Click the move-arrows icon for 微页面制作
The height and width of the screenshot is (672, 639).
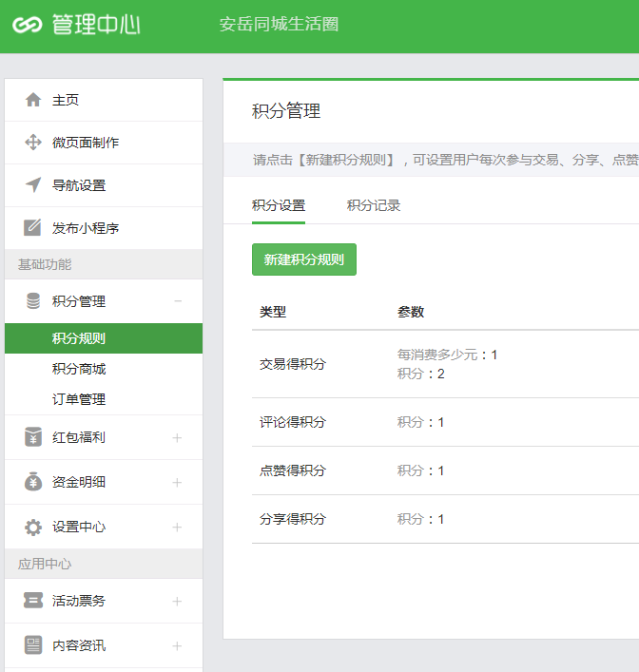(33, 143)
